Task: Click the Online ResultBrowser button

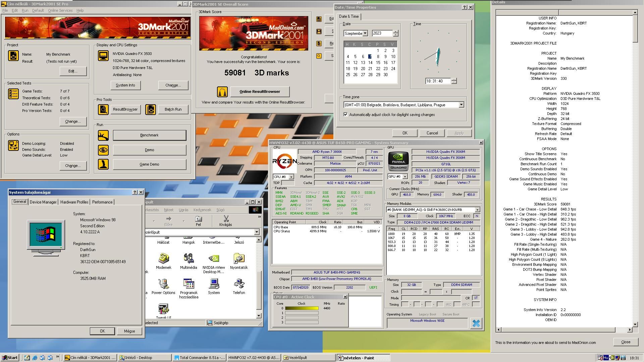Action: [260, 92]
